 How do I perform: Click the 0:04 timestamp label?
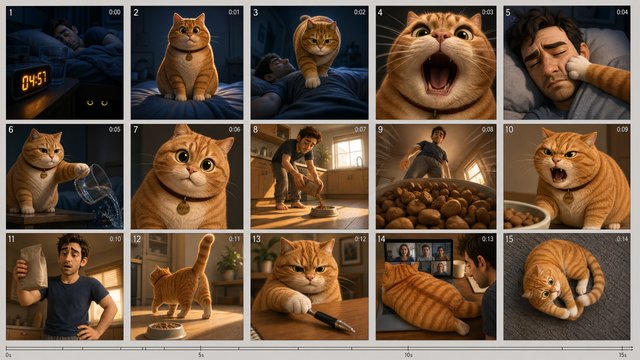622,12
